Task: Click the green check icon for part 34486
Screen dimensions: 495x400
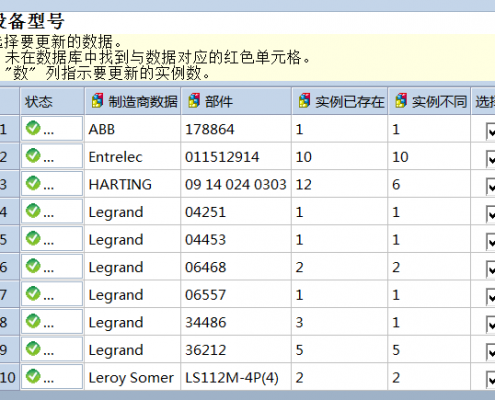Action: 33,321
